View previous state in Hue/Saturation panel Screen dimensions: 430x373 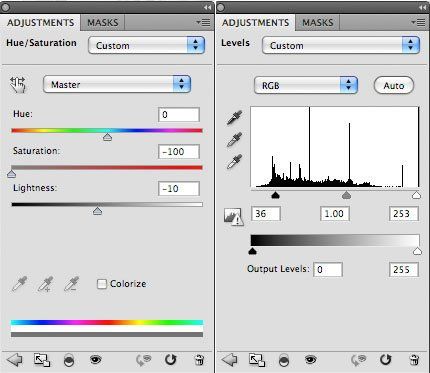(144, 360)
